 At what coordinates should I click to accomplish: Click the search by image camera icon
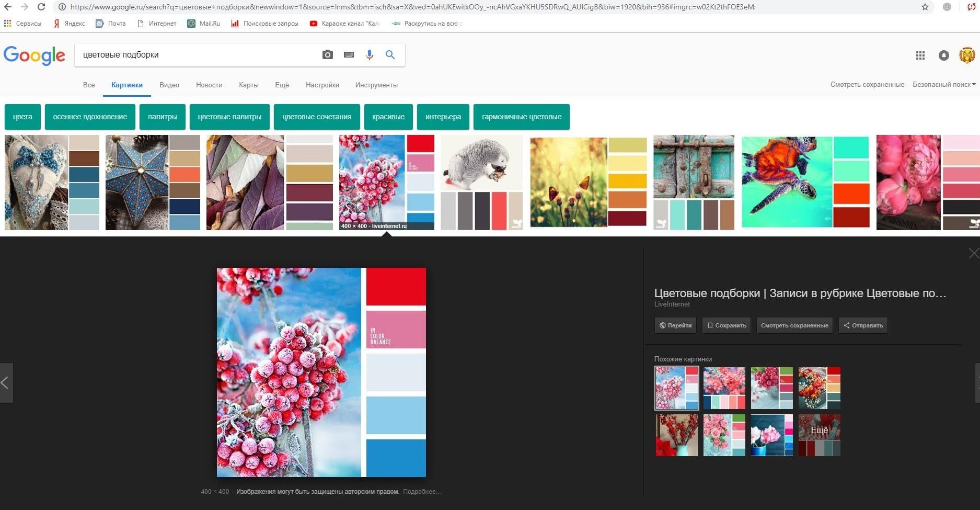click(x=328, y=55)
